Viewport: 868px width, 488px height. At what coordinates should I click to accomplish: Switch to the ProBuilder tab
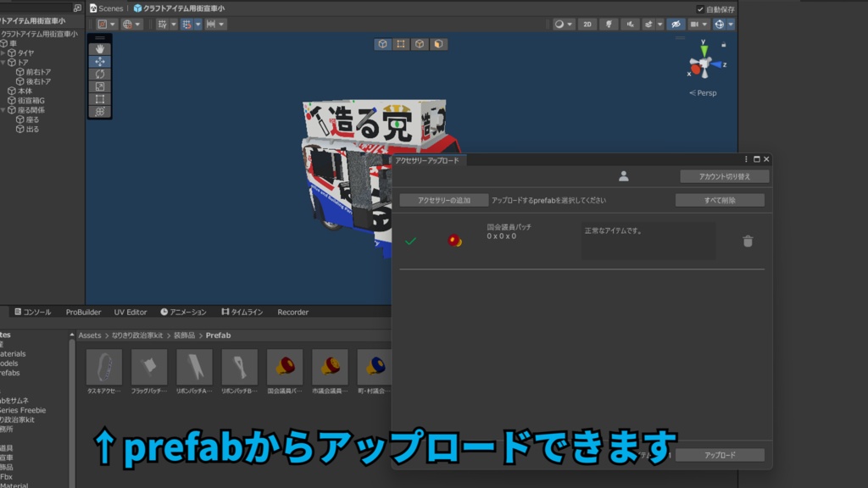pos(84,312)
